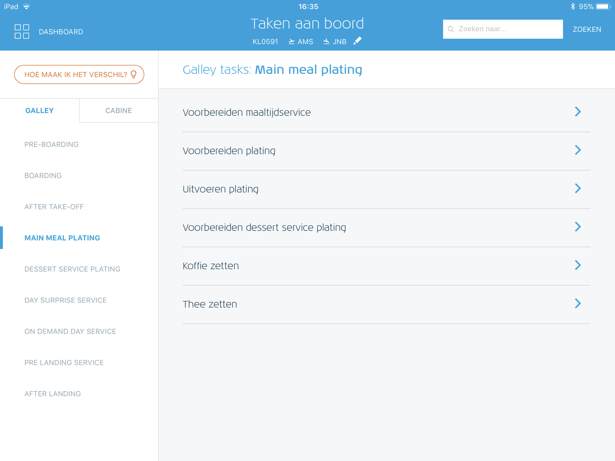Select After Take-Off in sidebar
Viewport: 615px width, 461px height.
(54, 207)
